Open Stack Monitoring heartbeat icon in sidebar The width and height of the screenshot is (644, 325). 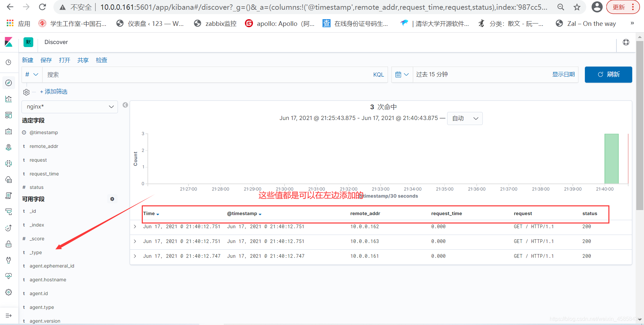click(9, 276)
